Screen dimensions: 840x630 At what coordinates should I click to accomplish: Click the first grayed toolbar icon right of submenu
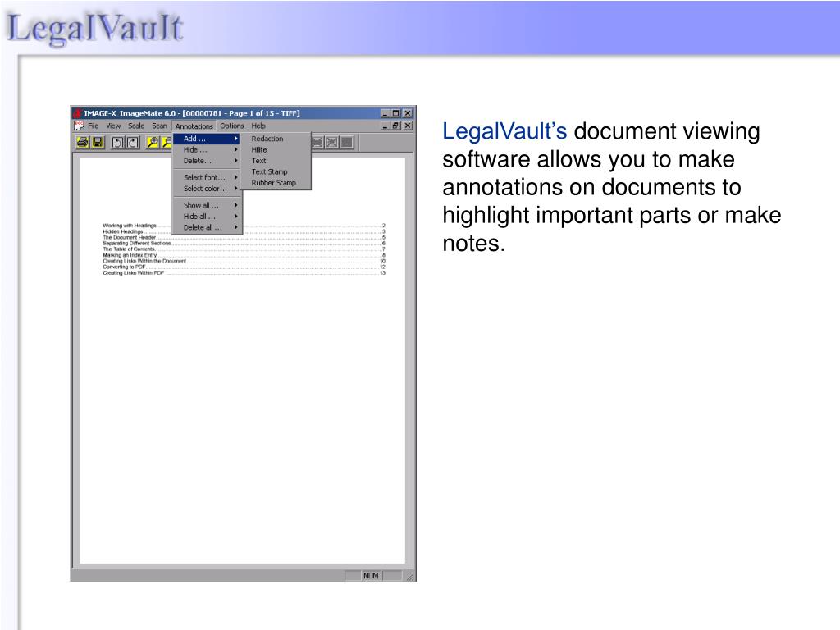[x=317, y=143]
